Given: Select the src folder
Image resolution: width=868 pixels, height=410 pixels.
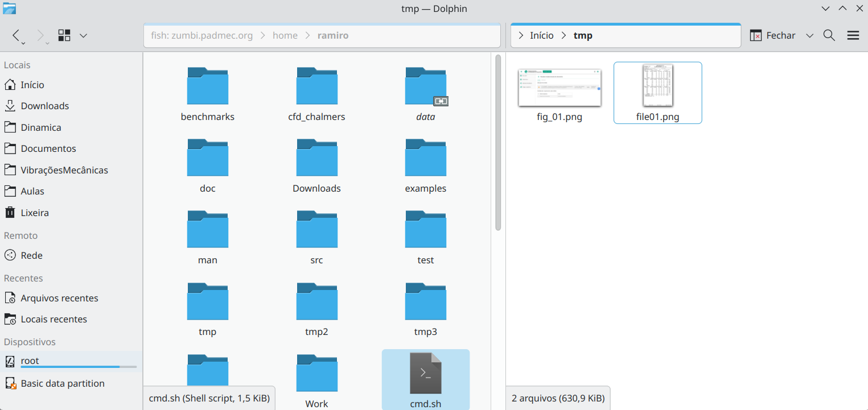Looking at the screenshot, I should coord(316,237).
